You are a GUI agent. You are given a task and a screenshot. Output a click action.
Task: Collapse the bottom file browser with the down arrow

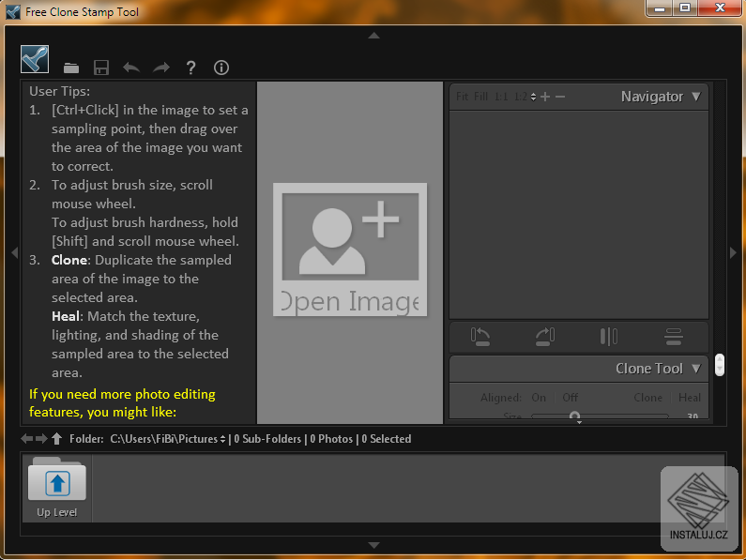(374, 545)
